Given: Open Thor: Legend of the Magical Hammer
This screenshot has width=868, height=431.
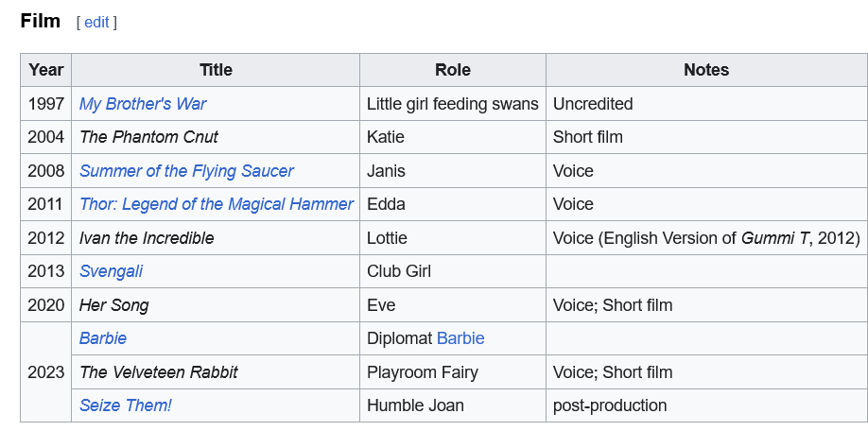Looking at the screenshot, I should coord(216,204).
